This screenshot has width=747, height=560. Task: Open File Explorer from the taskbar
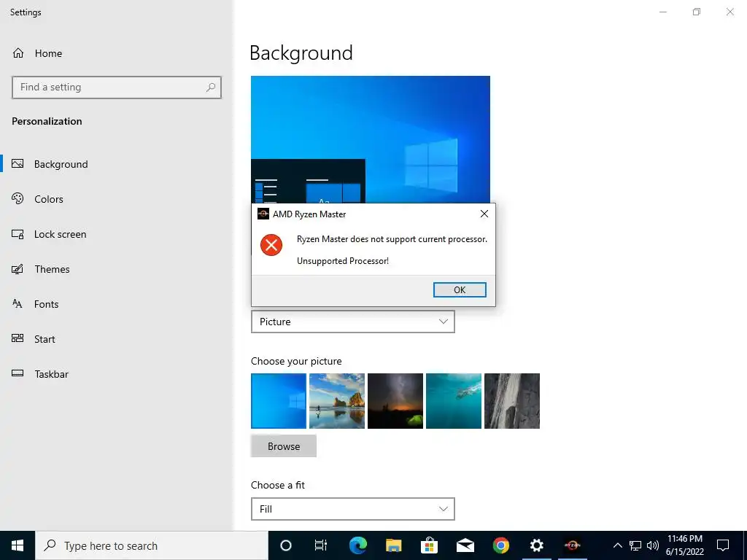393,545
